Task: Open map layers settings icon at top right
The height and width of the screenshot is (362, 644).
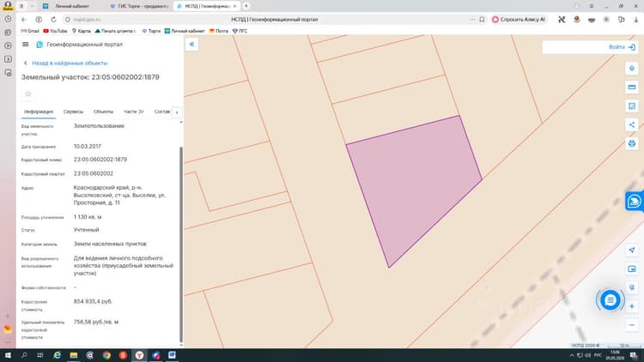Action: coord(632,69)
